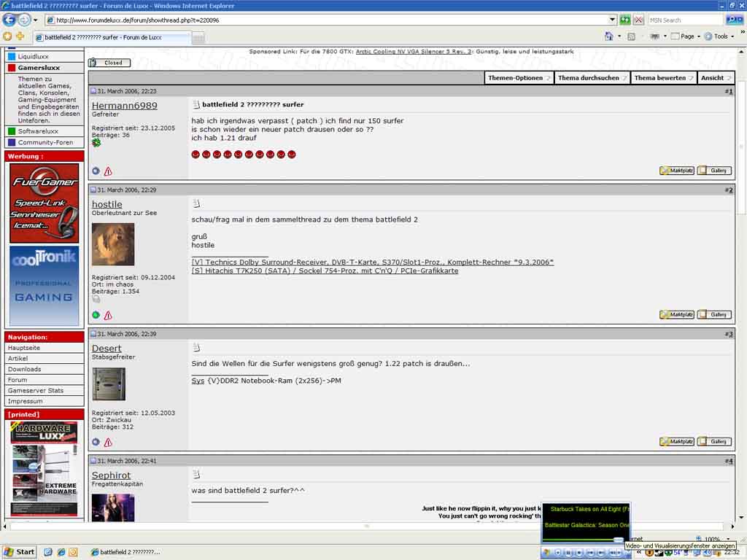The width and height of the screenshot is (747, 560).
Task: Open Desert user profile link
Action: tap(107, 348)
